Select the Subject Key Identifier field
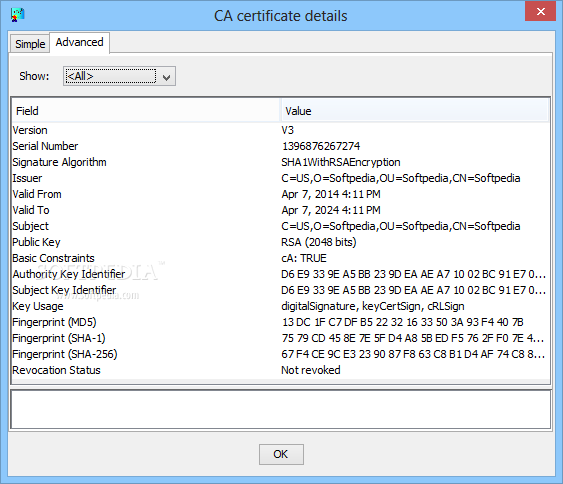The height and width of the screenshot is (484, 563). 64,290
